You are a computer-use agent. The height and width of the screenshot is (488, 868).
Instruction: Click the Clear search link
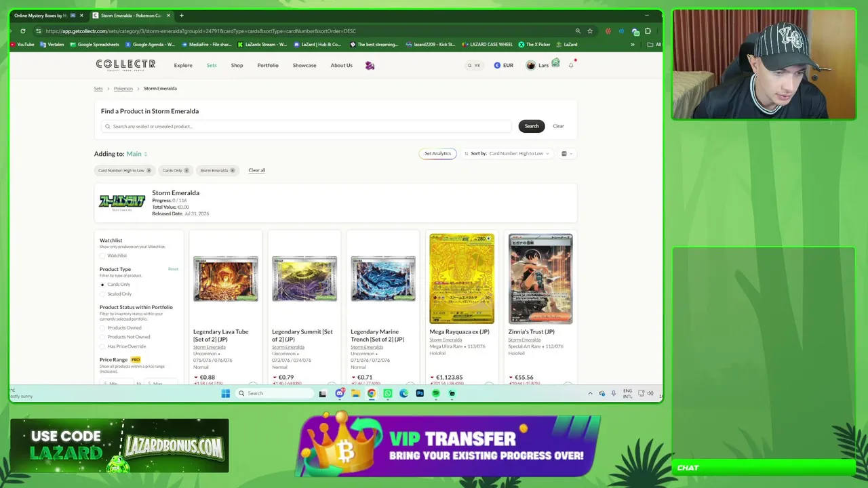558,126
